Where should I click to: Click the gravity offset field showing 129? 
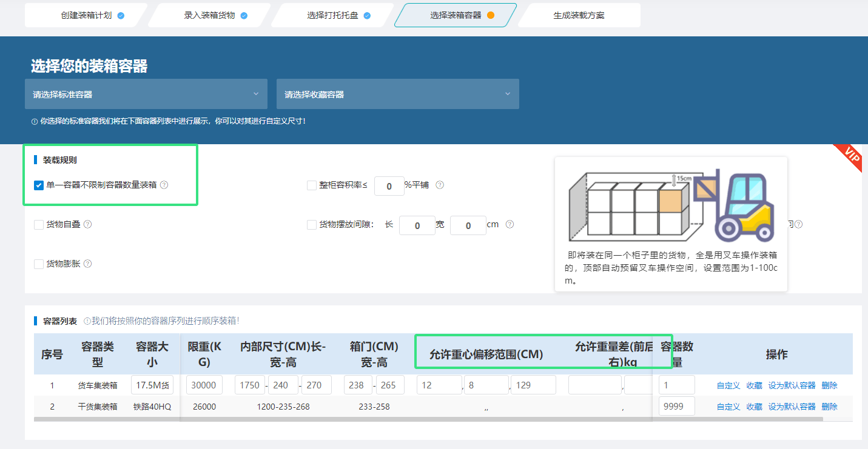coord(533,385)
